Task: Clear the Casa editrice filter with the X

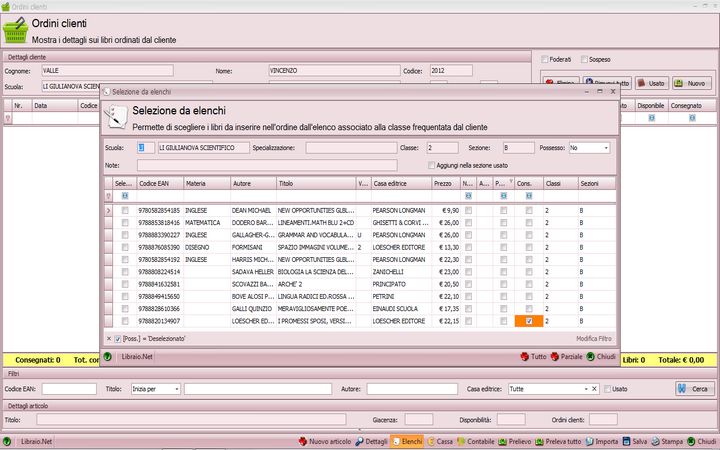Action: [594, 389]
